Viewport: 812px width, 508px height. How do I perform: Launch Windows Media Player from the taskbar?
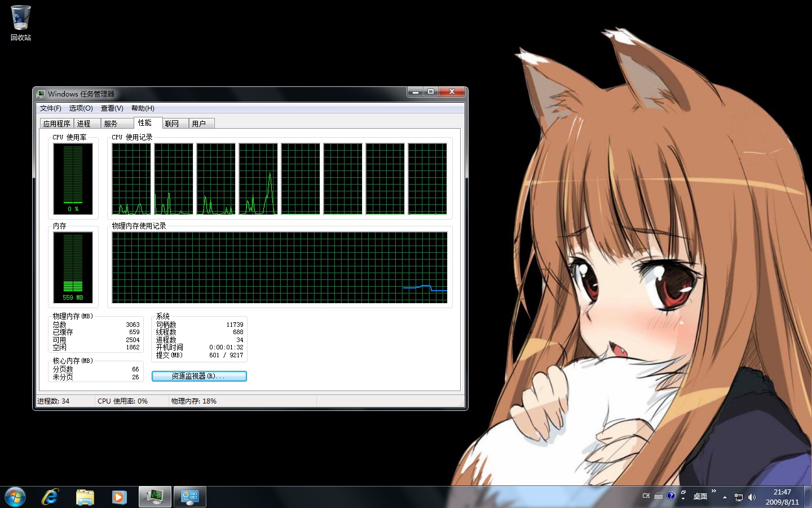tap(119, 497)
